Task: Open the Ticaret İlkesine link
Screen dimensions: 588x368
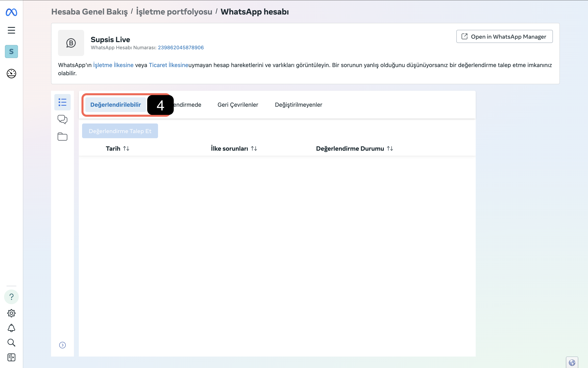Action: (x=169, y=65)
